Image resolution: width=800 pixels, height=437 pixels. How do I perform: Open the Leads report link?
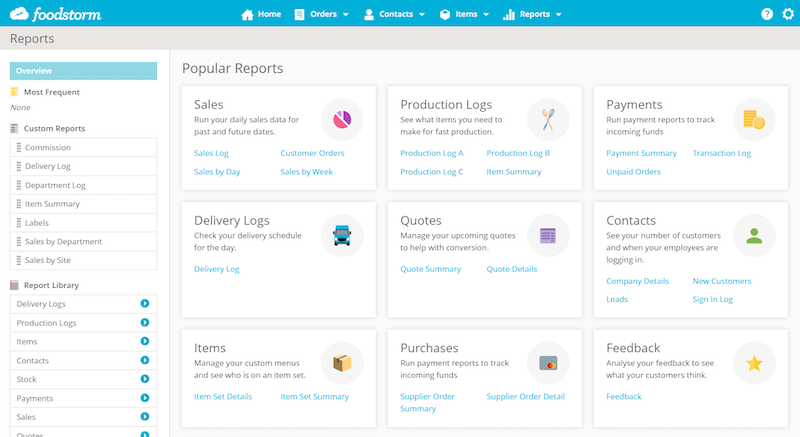point(617,299)
